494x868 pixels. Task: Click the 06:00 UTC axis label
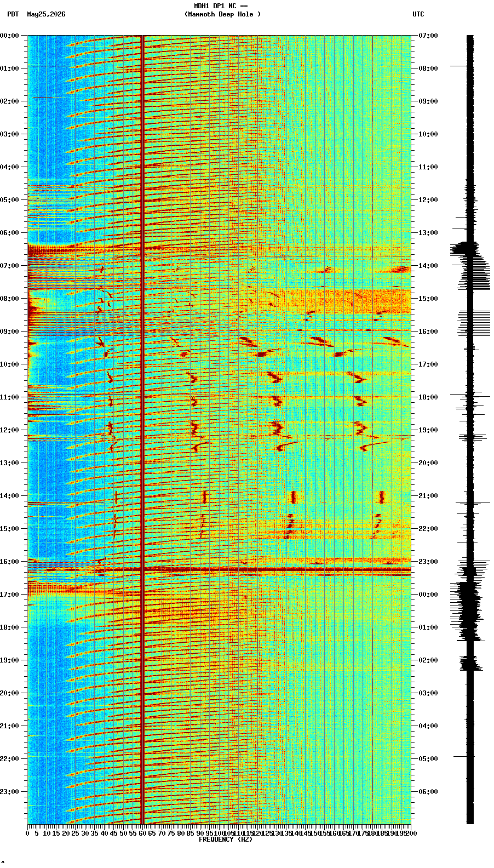pos(428,792)
